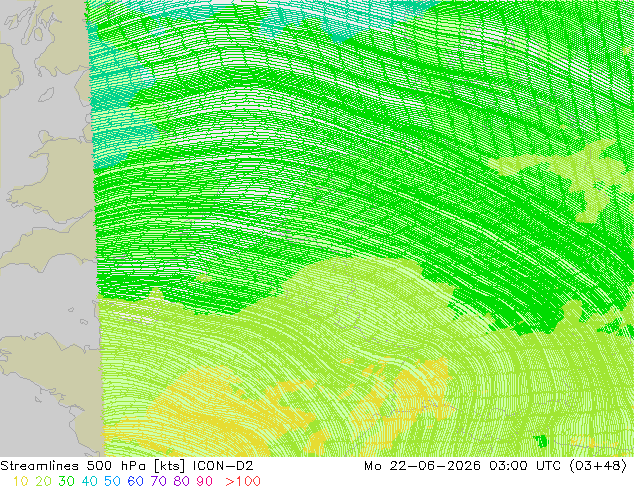The height and width of the screenshot is (490, 634).
Task: Click legend value 30 in green
Action: [66, 481]
